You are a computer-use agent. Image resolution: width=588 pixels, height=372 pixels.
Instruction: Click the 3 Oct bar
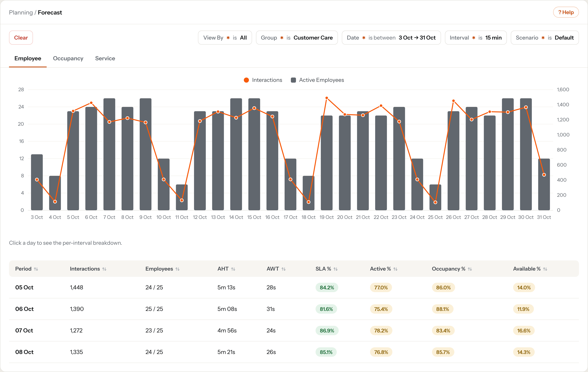[37, 182]
